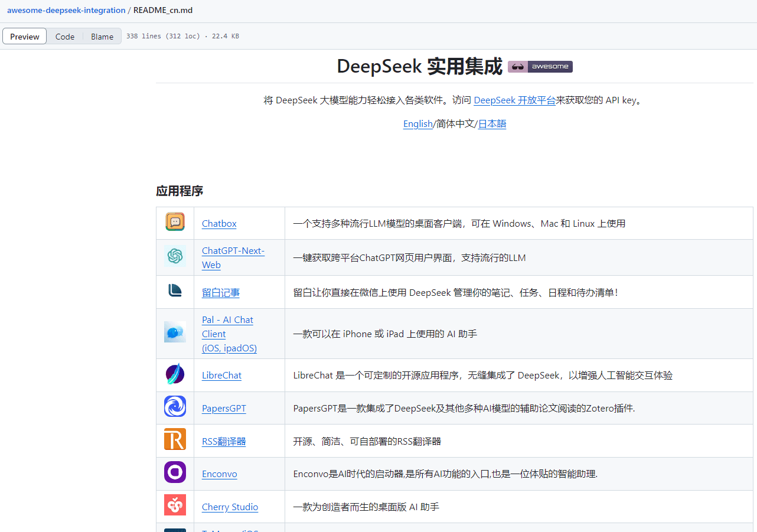Click the 留白记事 description about 微信

click(455, 293)
